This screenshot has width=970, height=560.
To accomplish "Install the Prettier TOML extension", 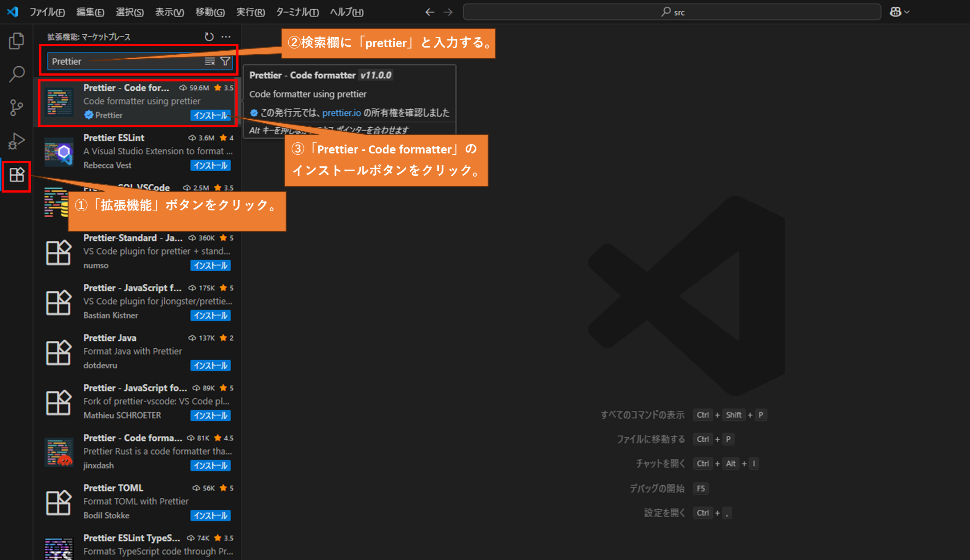I will click(211, 516).
